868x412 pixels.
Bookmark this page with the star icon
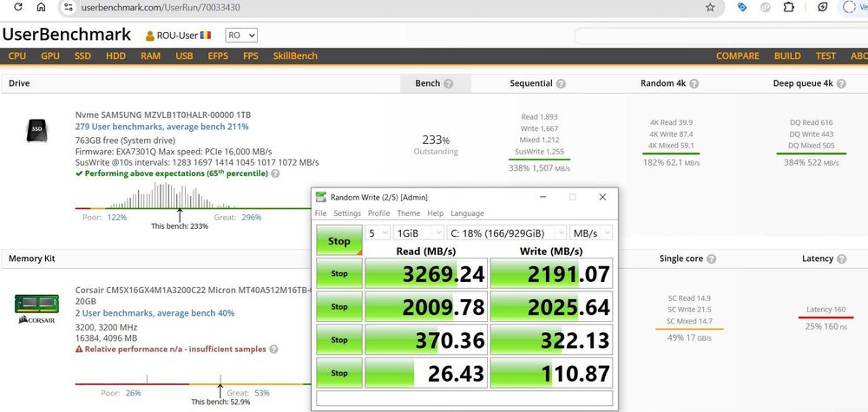(x=710, y=7)
